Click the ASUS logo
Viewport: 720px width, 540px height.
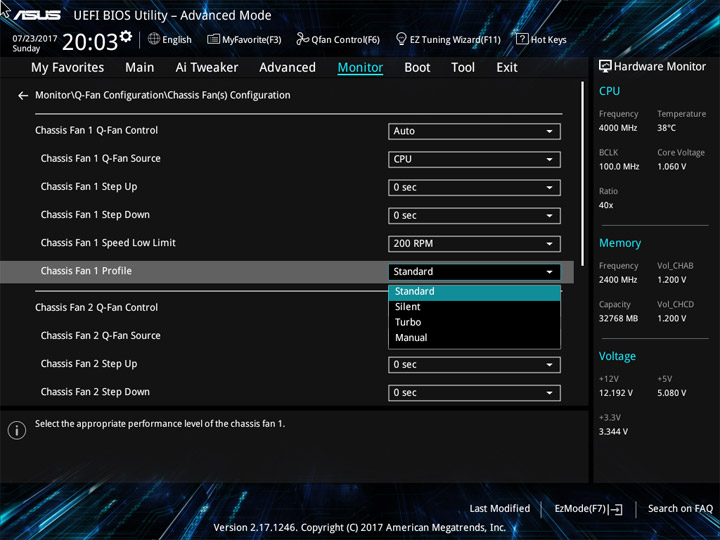click(37, 15)
